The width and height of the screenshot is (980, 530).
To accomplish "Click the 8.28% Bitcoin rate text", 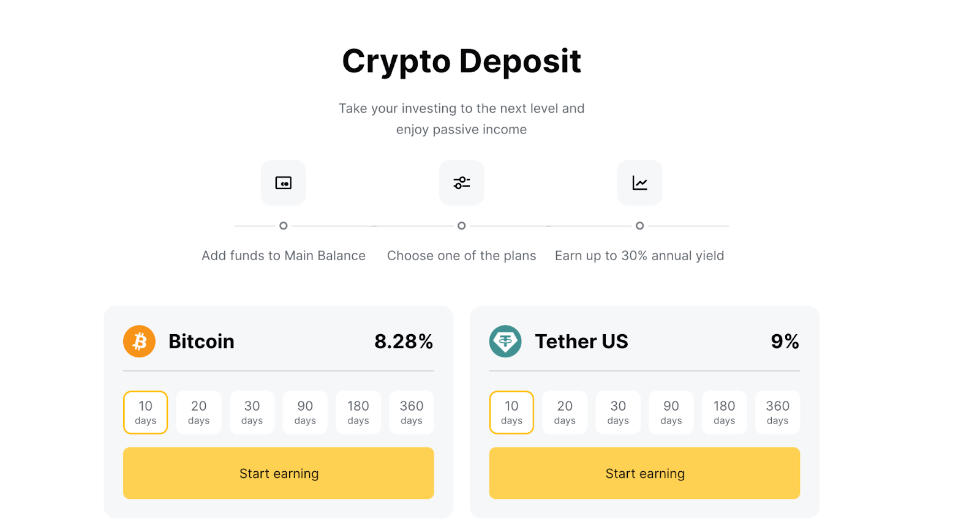I will tap(404, 341).
